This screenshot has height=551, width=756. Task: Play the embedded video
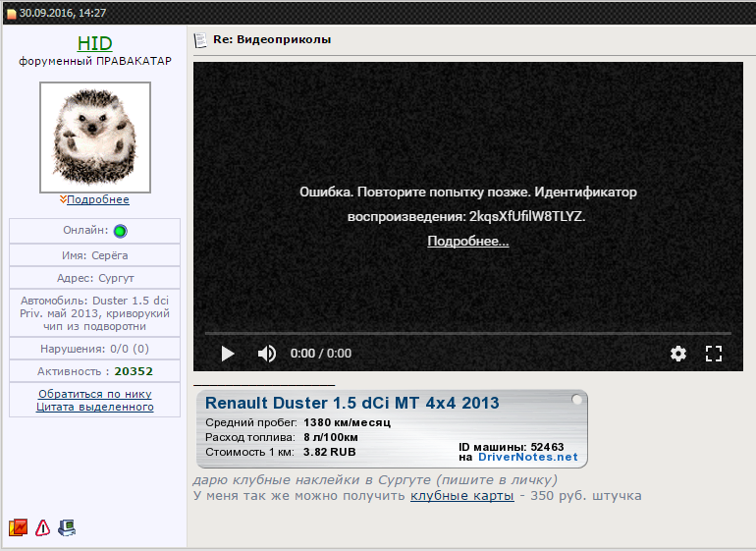tap(228, 354)
